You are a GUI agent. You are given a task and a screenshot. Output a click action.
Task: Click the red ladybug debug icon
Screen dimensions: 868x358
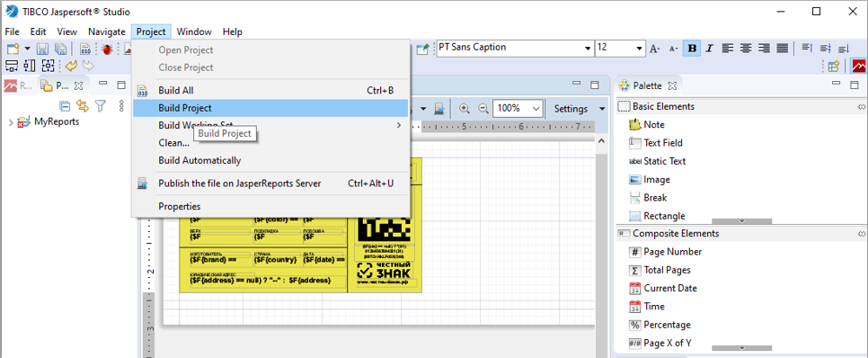(107, 49)
